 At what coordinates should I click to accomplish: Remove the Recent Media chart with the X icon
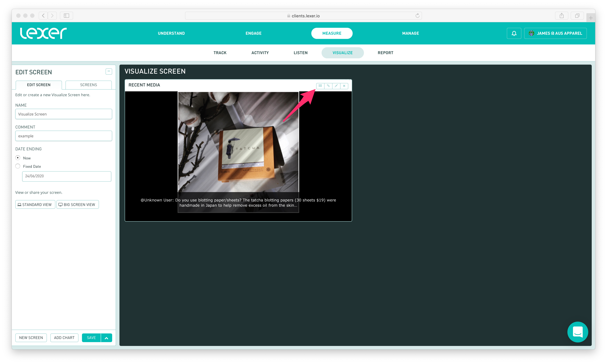pyautogui.click(x=344, y=86)
